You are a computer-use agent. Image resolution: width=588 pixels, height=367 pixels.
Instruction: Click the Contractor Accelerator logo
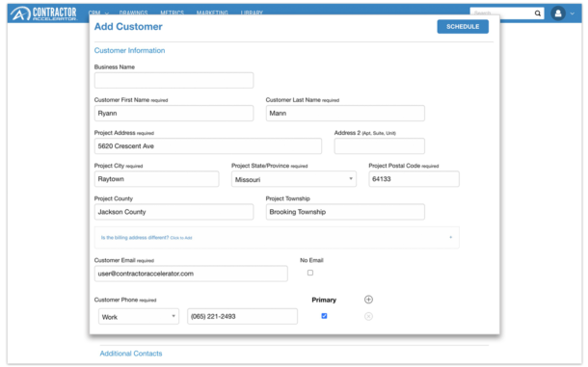click(43, 13)
